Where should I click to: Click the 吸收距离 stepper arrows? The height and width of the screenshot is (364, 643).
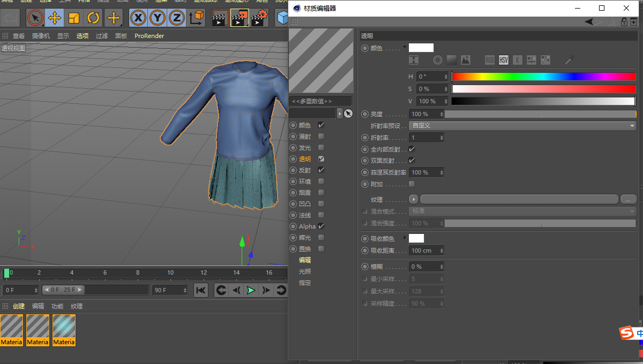(x=442, y=251)
